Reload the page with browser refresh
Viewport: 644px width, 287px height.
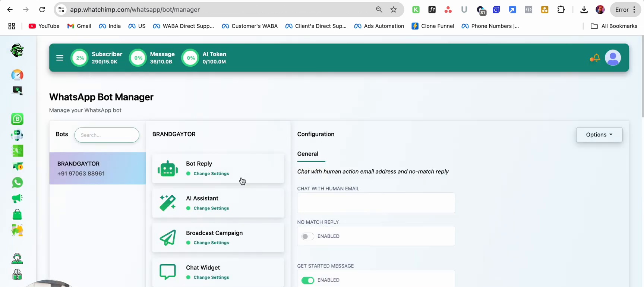(x=42, y=10)
